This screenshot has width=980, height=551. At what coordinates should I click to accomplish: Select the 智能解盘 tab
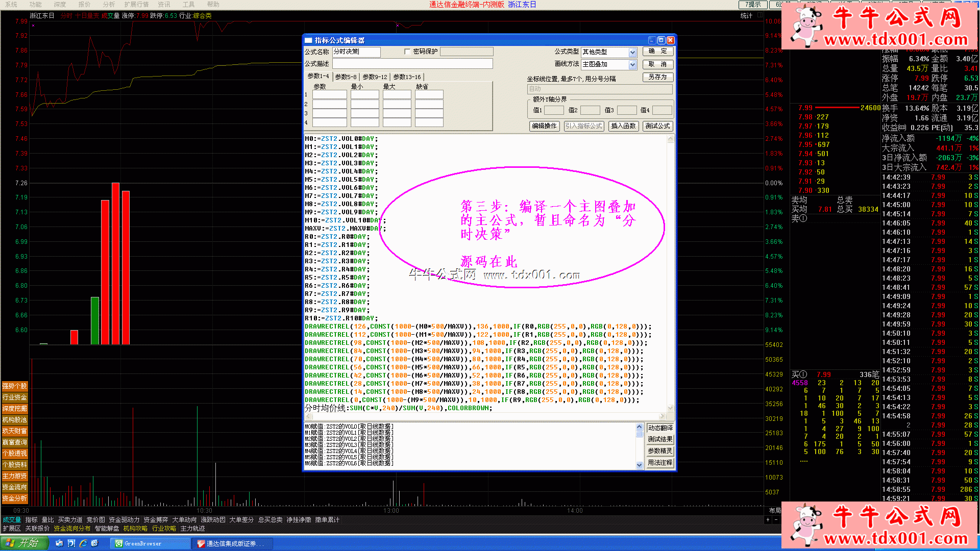(x=107, y=529)
